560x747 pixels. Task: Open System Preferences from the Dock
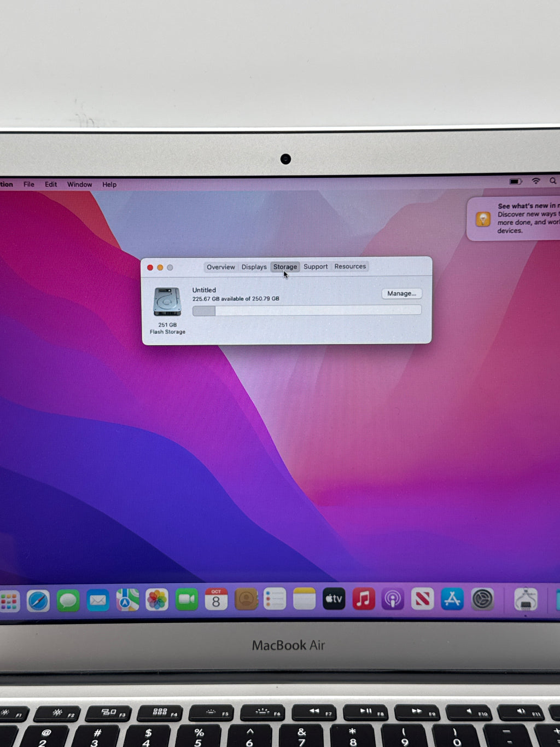[x=482, y=599]
